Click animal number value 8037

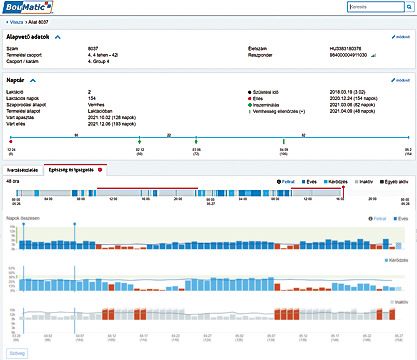click(93, 49)
